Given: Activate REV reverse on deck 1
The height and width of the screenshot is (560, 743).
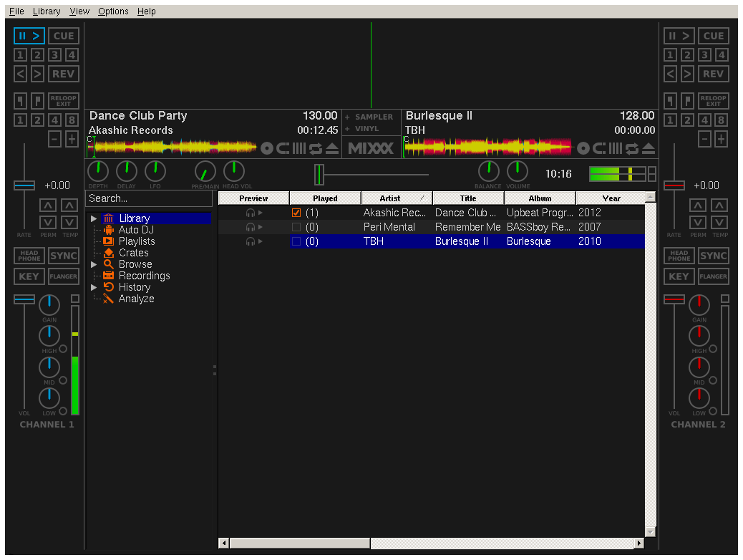Looking at the screenshot, I should [x=64, y=74].
